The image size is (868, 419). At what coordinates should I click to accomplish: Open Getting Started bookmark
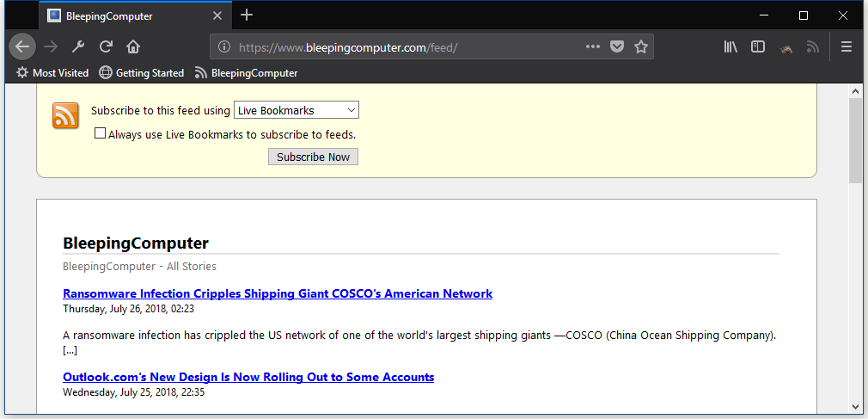coord(141,73)
